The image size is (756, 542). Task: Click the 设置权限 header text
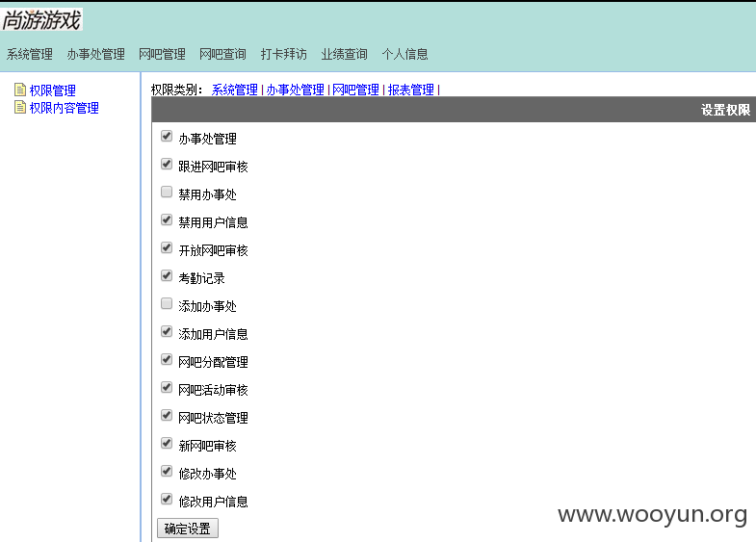pos(725,110)
